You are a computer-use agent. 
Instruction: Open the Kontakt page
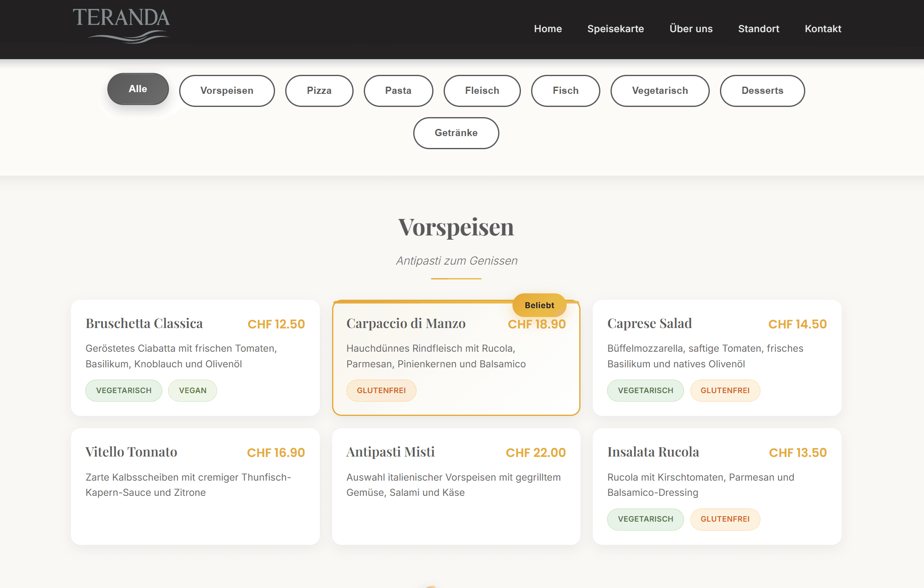coord(823,29)
